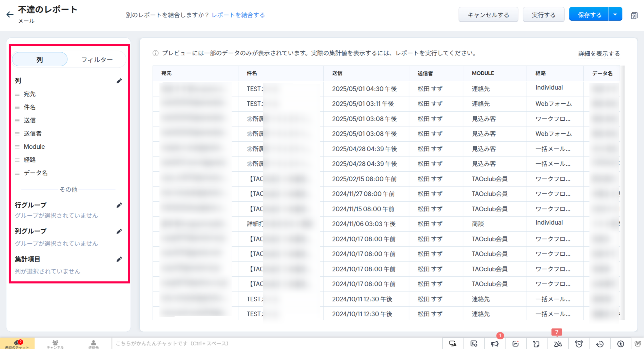Click the 詳細を表示する link

point(599,53)
